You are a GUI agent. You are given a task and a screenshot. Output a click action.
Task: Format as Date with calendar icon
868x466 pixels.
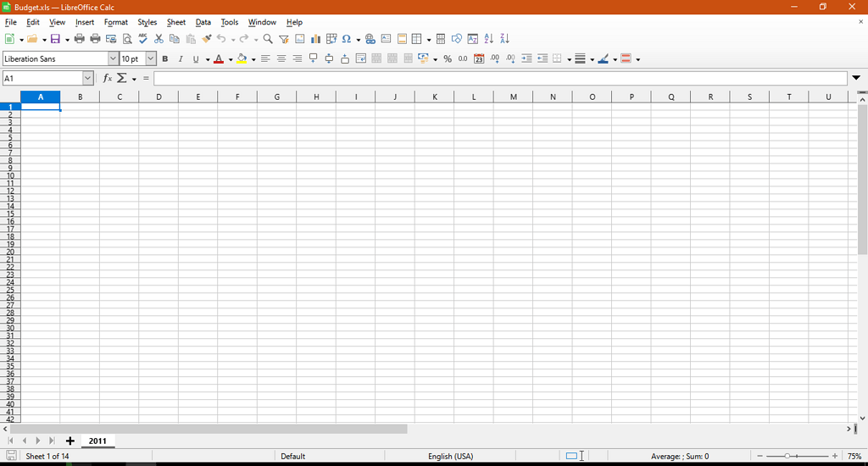click(479, 58)
